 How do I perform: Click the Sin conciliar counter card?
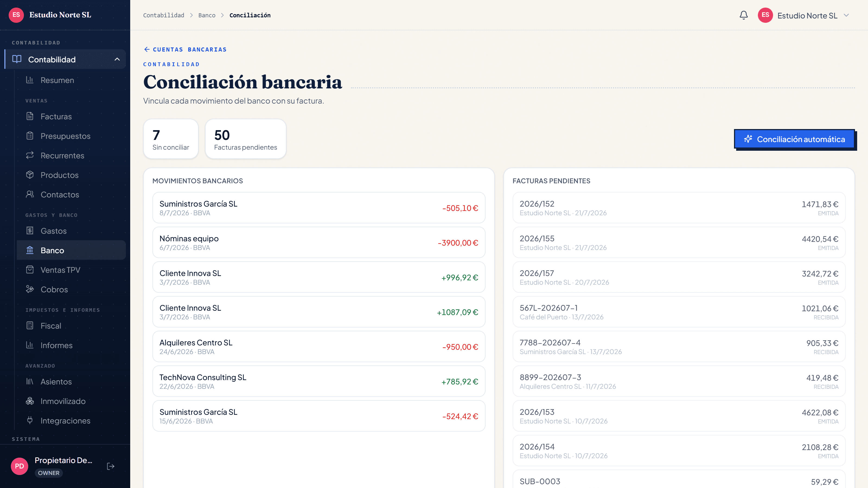pos(171,139)
